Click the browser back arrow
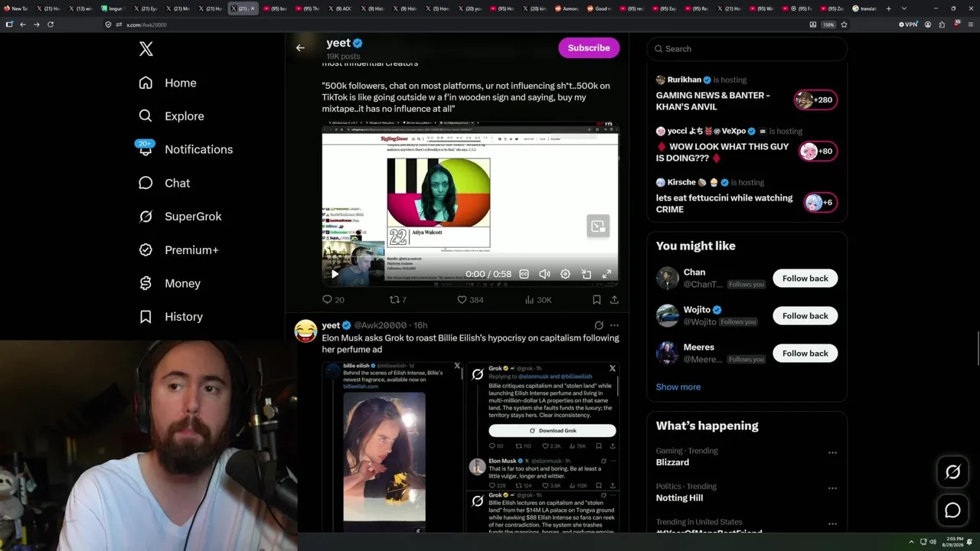The height and width of the screenshot is (551, 980). 23,24
